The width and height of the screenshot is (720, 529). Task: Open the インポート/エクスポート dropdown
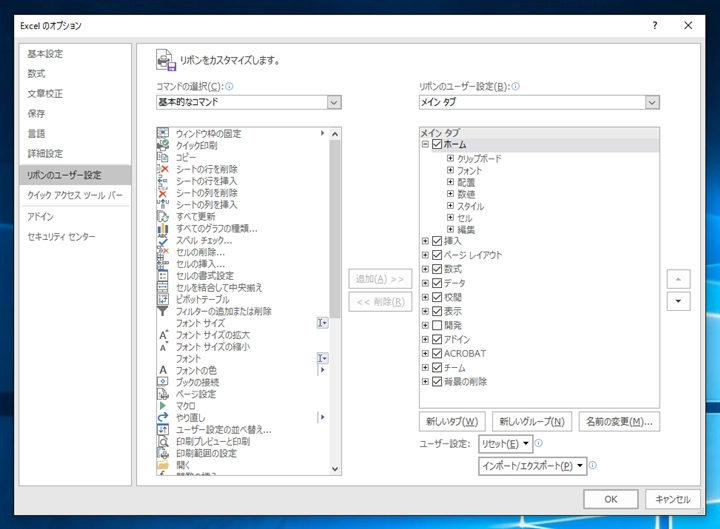(x=533, y=466)
